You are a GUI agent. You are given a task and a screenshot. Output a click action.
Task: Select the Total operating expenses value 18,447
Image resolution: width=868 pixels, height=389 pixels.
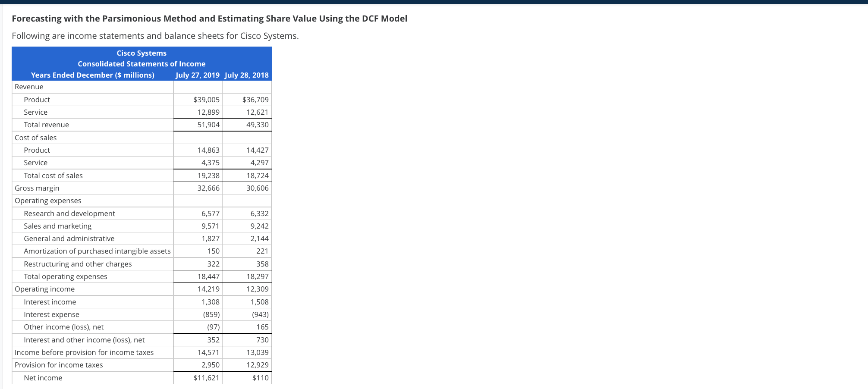tap(210, 276)
